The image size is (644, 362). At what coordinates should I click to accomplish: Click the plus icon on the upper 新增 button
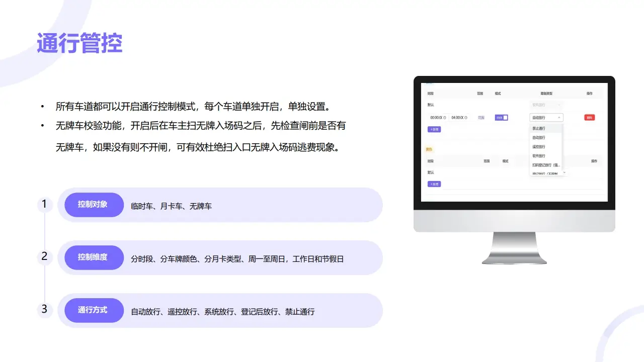coord(432,129)
